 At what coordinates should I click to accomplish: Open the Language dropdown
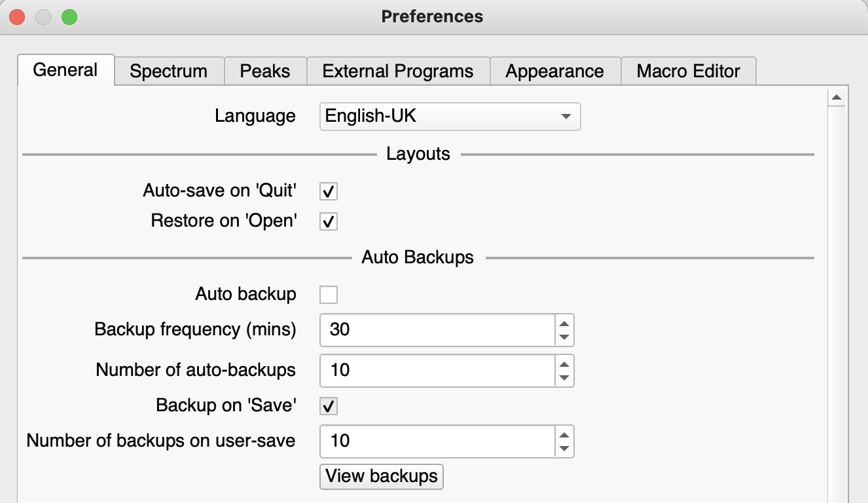450,117
